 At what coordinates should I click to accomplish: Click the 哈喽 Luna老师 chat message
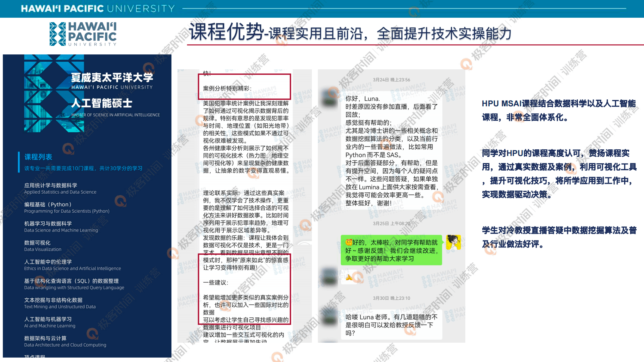(x=391, y=325)
